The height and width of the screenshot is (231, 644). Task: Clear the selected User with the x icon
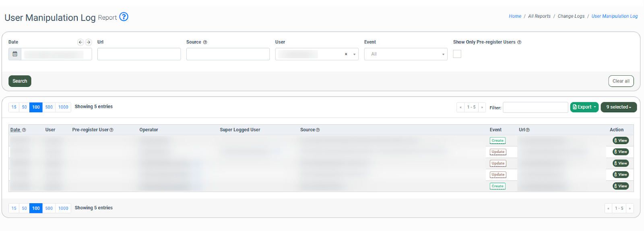[346, 54]
